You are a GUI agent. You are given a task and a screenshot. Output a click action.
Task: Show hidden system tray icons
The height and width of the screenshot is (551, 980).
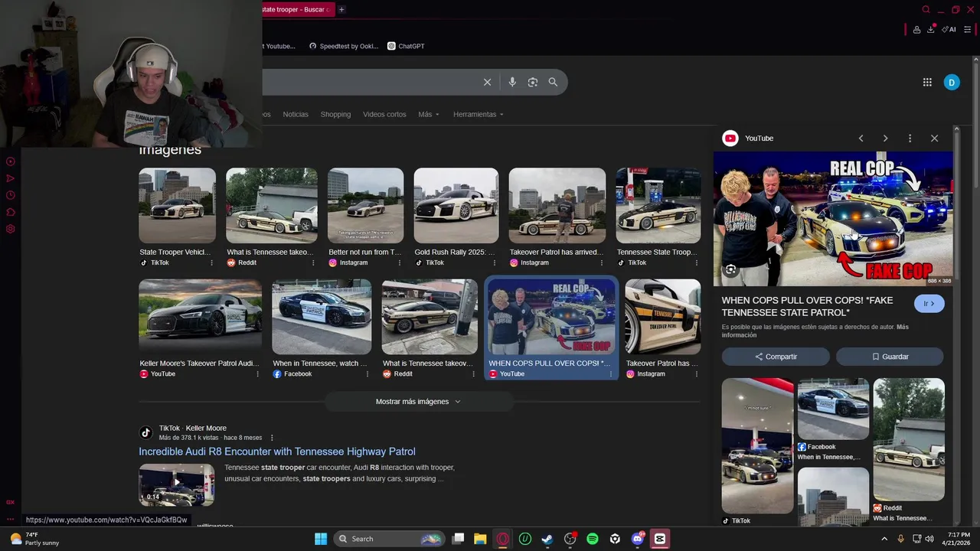[x=884, y=539]
